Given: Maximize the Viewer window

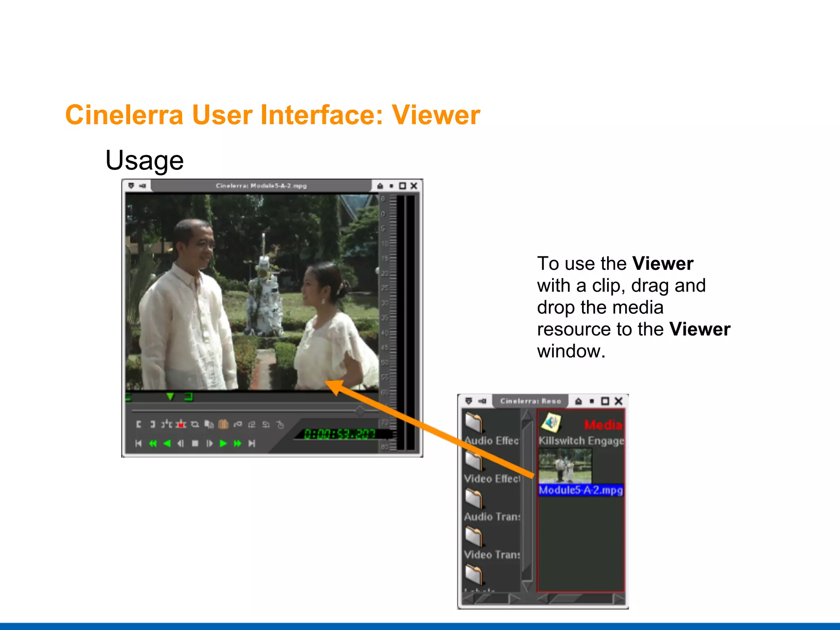Looking at the screenshot, I should (402, 186).
